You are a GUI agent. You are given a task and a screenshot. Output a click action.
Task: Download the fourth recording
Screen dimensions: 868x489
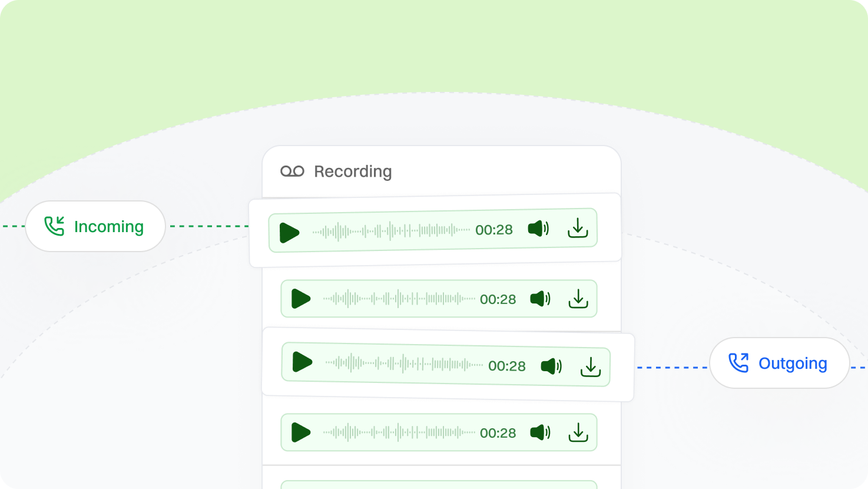click(x=578, y=432)
